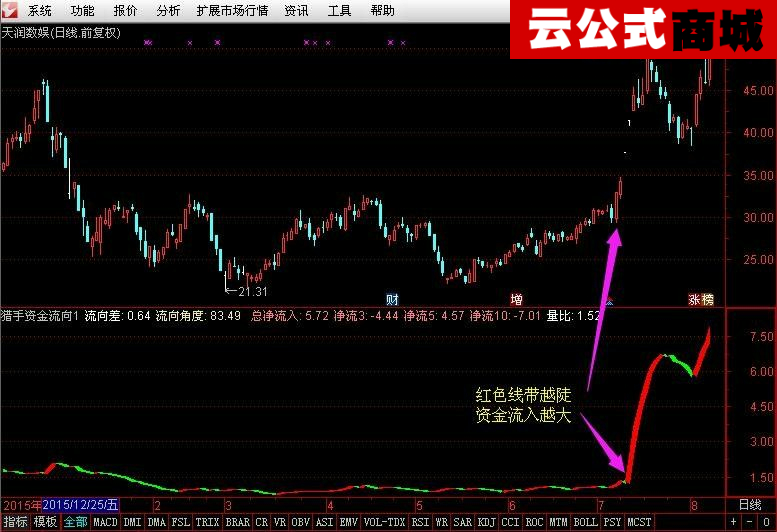Click the 净流10: -7.01 value
The height and width of the screenshot is (532, 777).
pyautogui.click(x=505, y=316)
